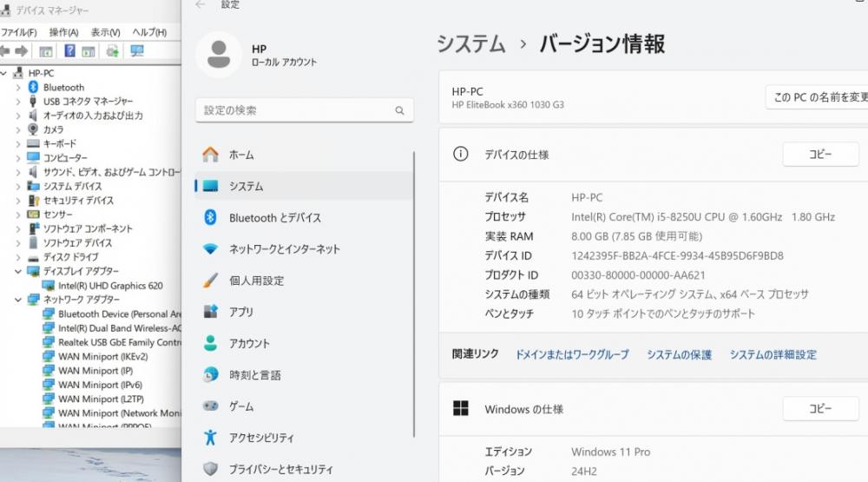Viewport: 868px width, 482px height.
Task: Expand the ディスク ドライブ category
Action: coord(18,257)
